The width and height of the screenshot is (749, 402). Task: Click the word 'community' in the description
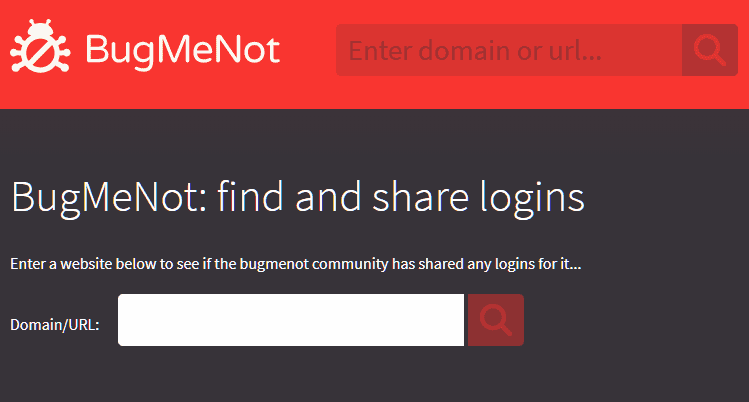point(350,264)
